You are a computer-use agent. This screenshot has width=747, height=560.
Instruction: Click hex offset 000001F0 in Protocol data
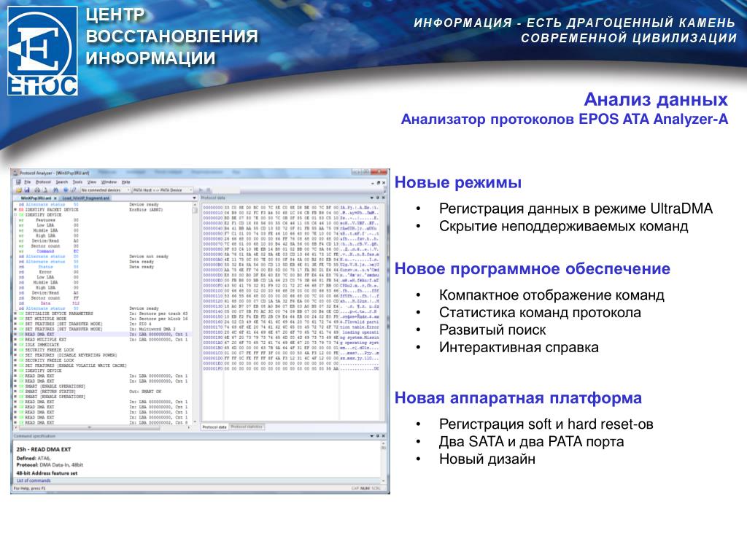[212, 368]
